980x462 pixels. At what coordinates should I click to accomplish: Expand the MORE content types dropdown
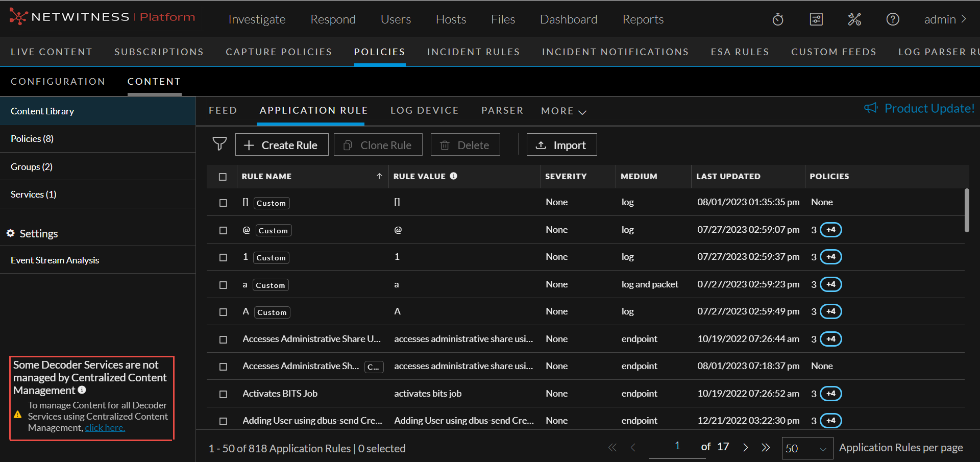(x=563, y=111)
